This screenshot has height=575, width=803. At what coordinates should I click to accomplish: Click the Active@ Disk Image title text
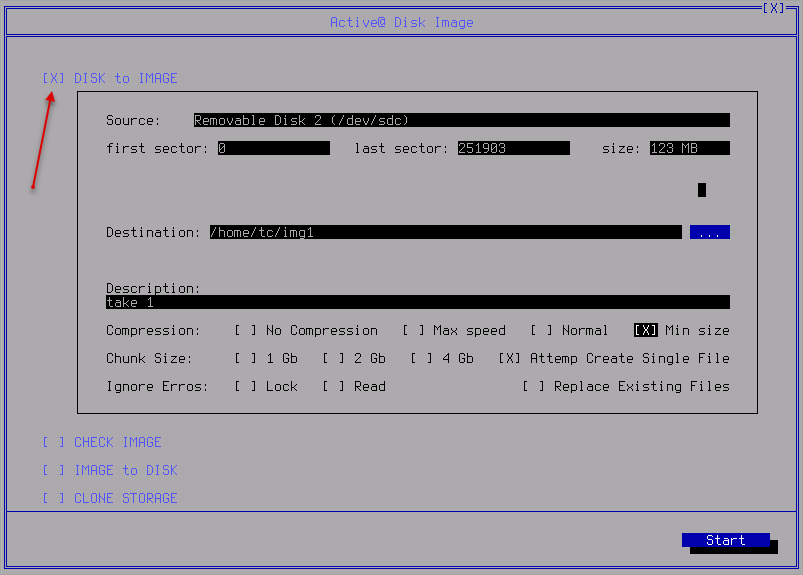click(402, 23)
